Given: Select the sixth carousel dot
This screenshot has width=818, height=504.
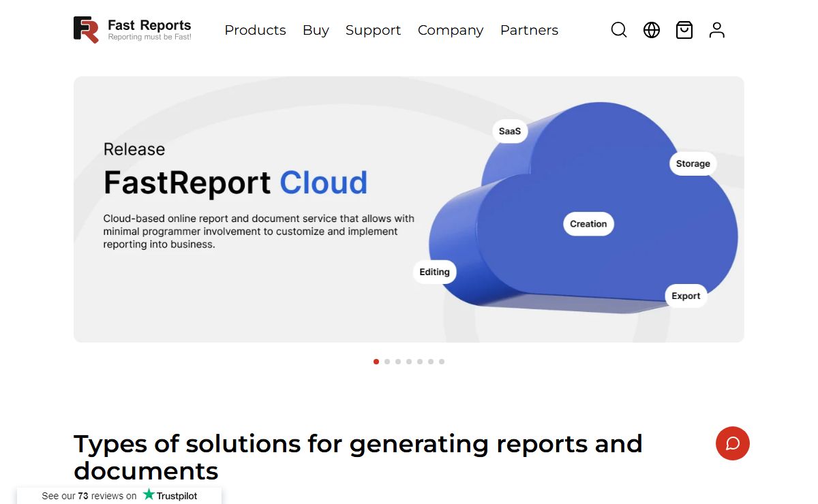Looking at the screenshot, I should coord(431,362).
